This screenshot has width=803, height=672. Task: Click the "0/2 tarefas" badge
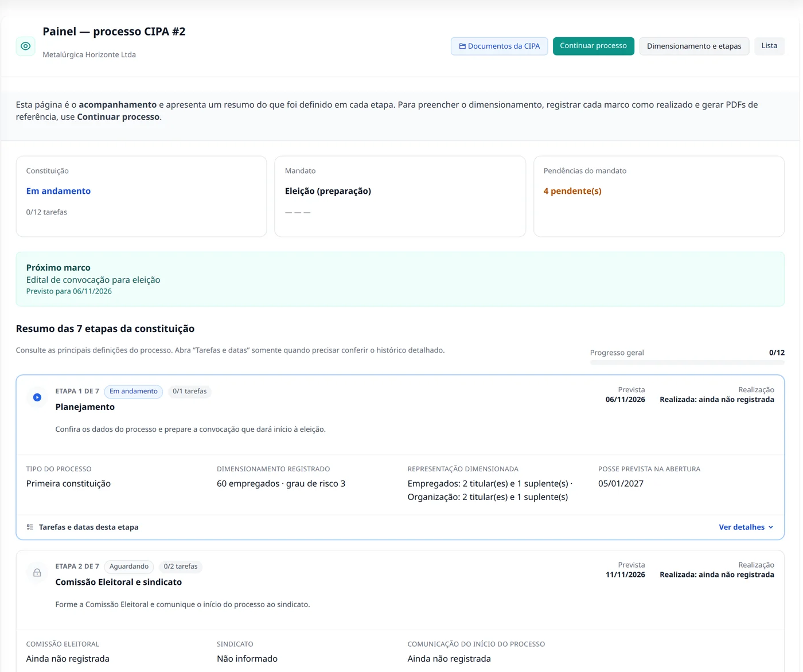click(x=181, y=566)
